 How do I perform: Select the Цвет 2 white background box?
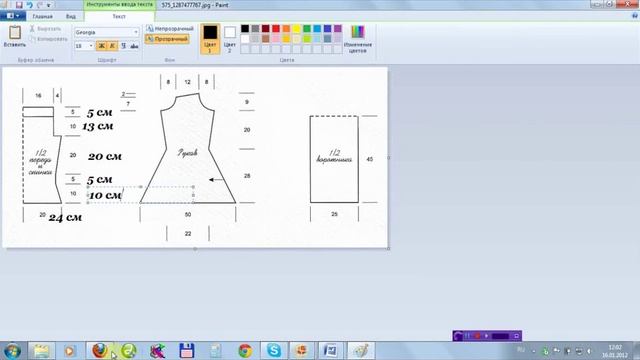pyautogui.click(x=230, y=39)
